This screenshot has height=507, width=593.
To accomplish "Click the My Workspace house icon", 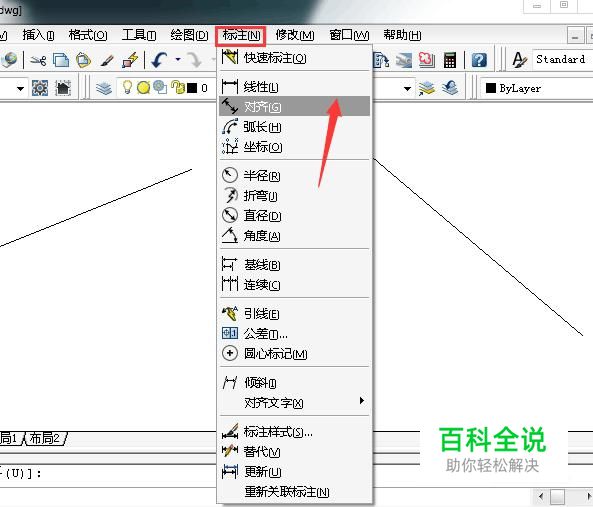I will tap(63, 88).
